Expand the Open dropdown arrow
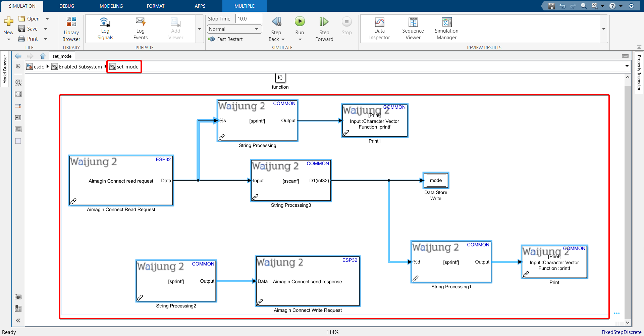644x336 pixels. pos(47,19)
